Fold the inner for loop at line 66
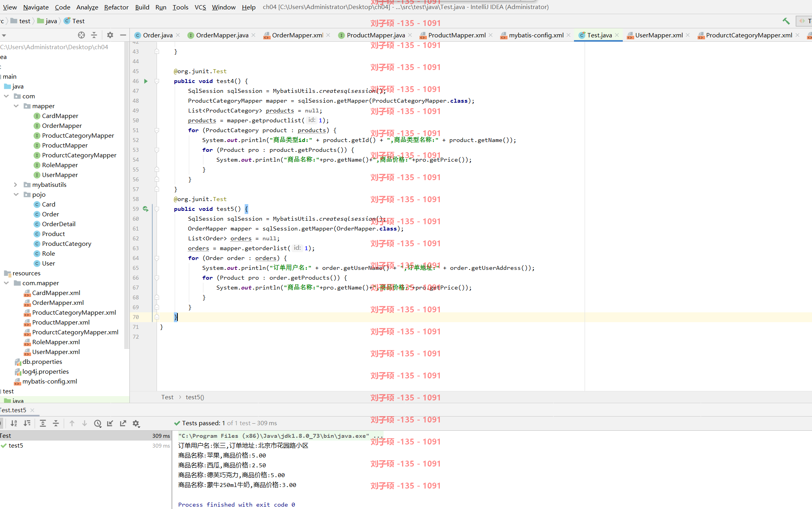Viewport: 812px width, 509px height. point(157,278)
